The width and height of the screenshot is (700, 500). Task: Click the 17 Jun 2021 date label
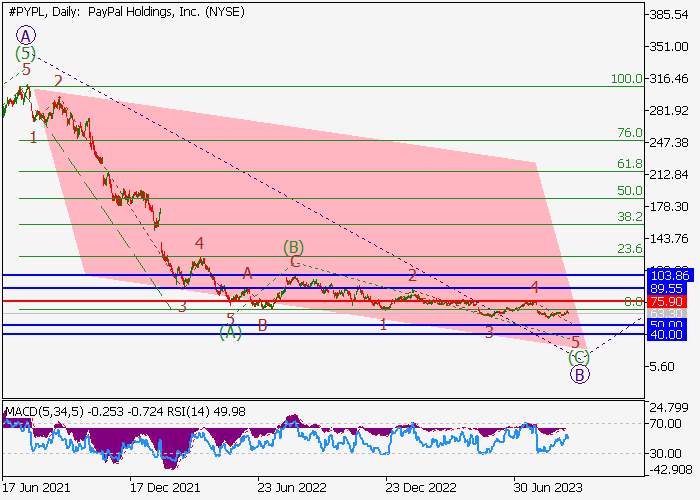coord(36,487)
